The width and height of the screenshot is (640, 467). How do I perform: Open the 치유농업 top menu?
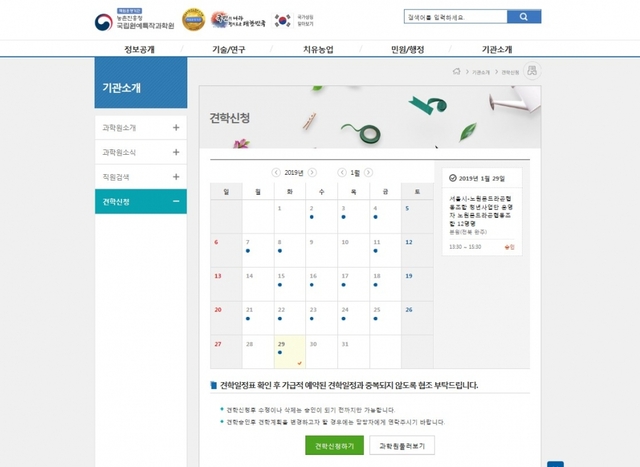click(x=318, y=49)
